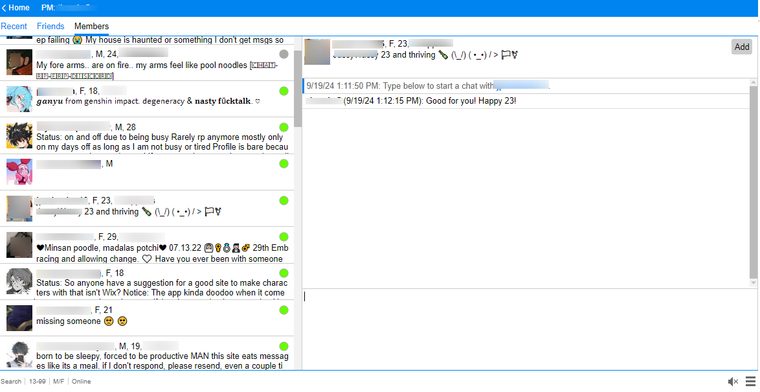Screen dimensions: 760x392
Task: Select 'My fore arms.. are on fire' status
Action: [157, 70]
